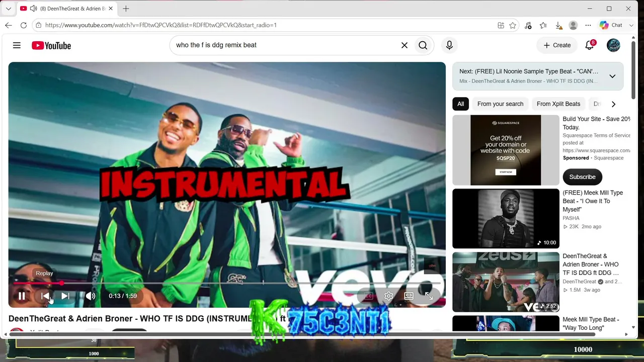This screenshot has width=644, height=362.
Task: Select the From Xplit Beats chip
Action: [x=558, y=104]
